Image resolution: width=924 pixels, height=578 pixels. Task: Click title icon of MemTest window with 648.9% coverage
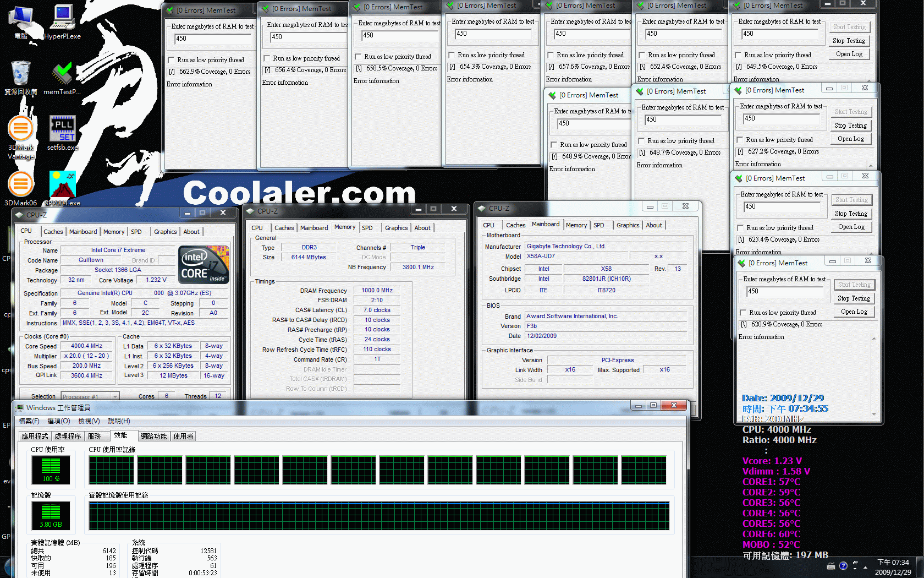[553, 95]
